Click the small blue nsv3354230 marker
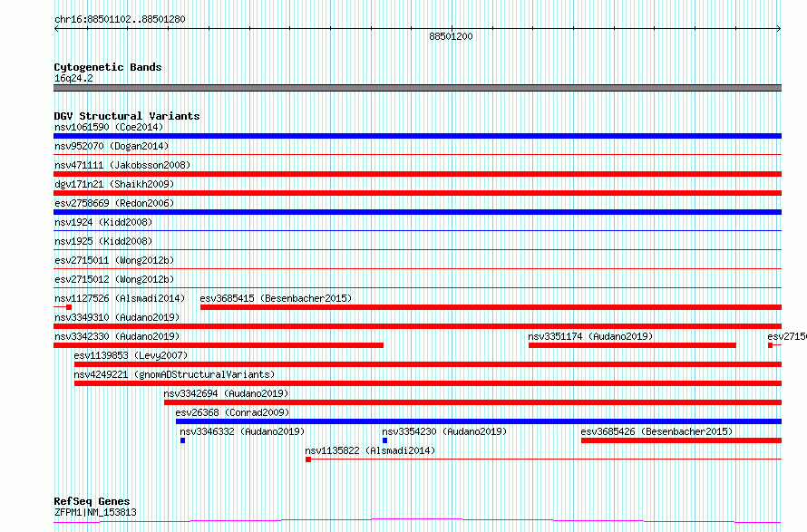Screen dimensions: 807x532 click(x=385, y=440)
